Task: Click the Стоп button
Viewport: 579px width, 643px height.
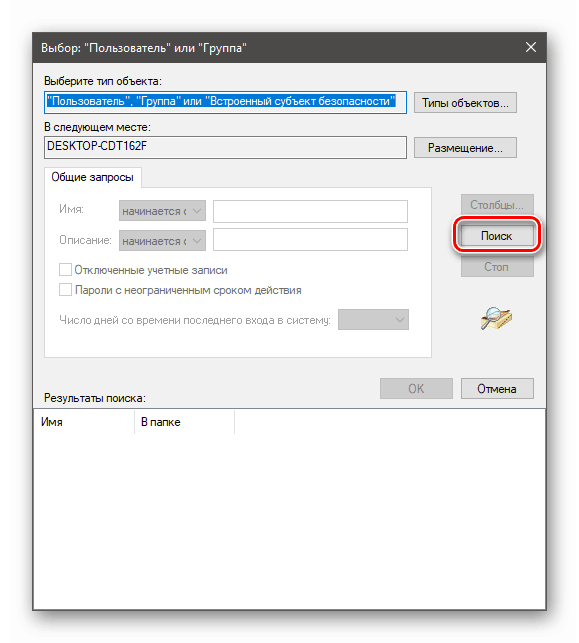Action: [497, 267]
